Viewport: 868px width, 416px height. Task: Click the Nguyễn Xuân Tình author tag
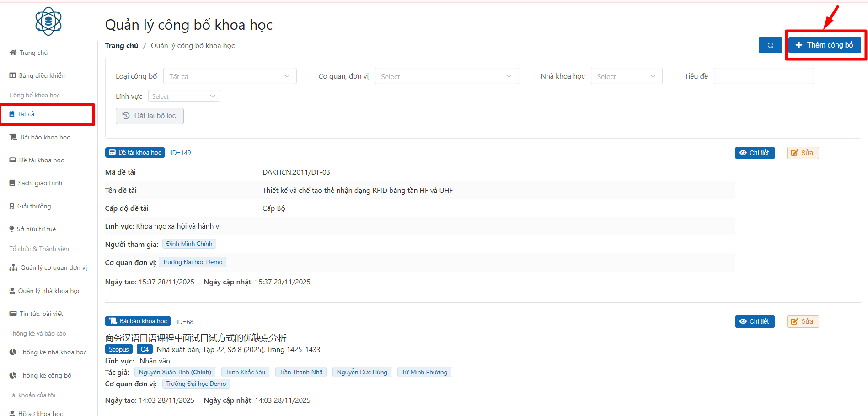pyautogui.click(x=175, y=373)
